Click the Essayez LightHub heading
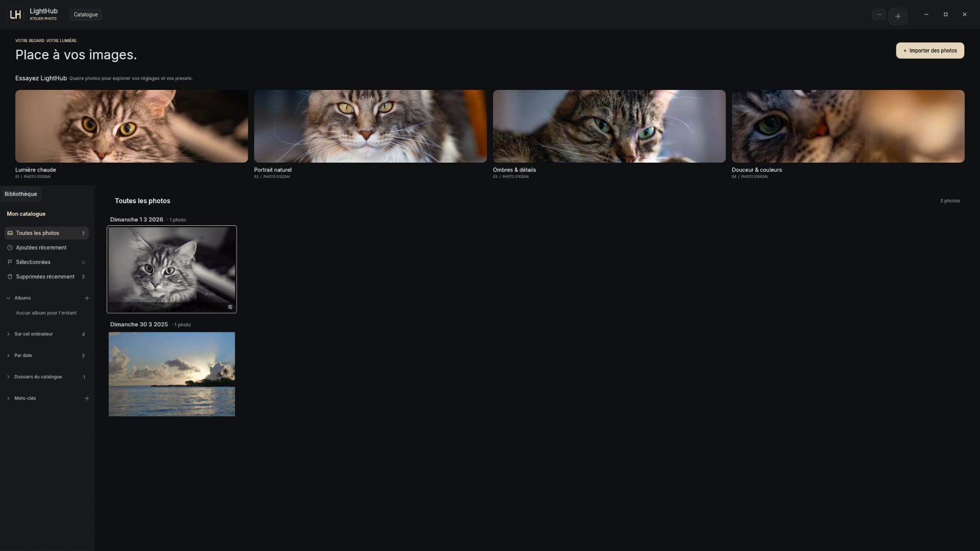 click(x=41, y=78)
